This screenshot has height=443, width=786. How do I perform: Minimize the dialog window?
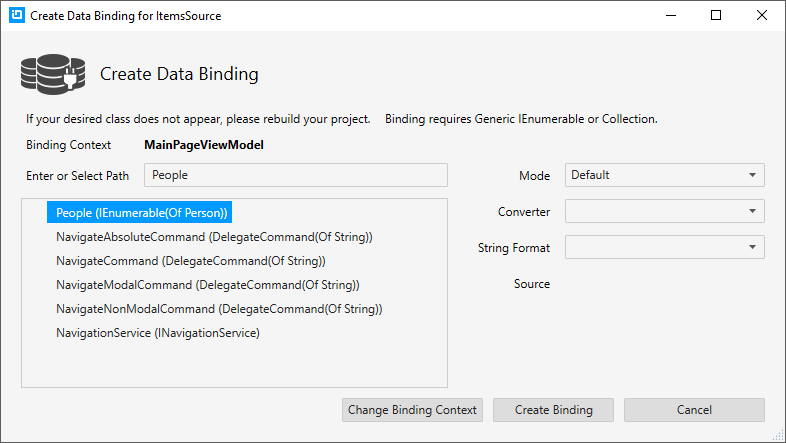(x=670, y=16)
